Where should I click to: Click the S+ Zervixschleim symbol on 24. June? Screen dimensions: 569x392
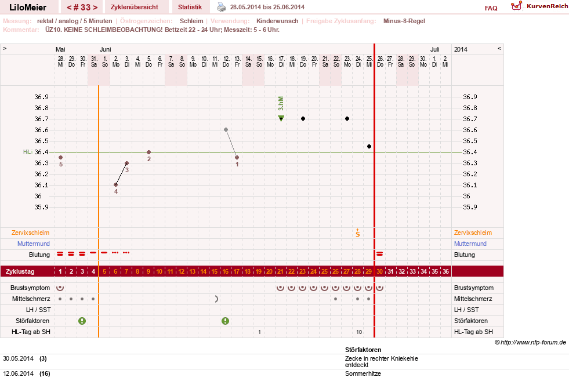click(x=358, y=233)
